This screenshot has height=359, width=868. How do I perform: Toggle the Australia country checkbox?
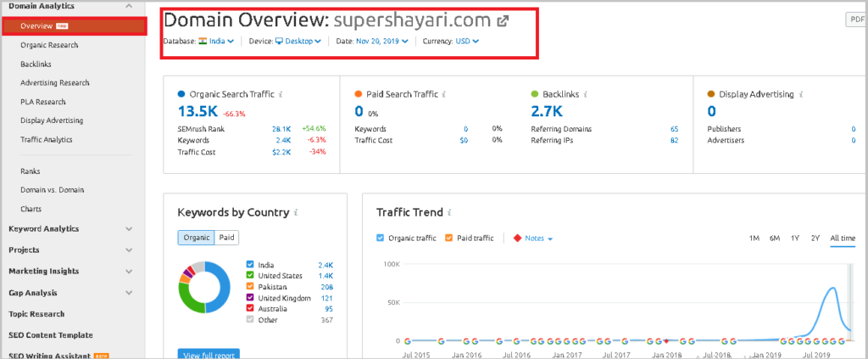click(250, 309)
